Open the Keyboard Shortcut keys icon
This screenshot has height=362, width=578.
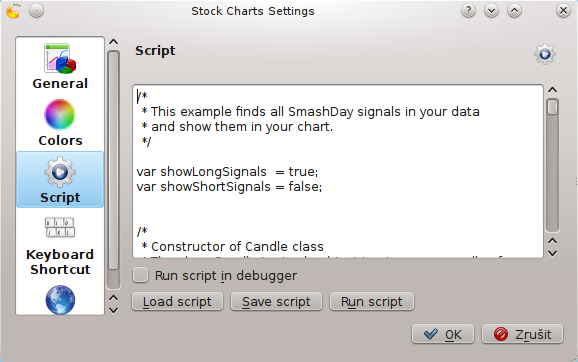pyautogui.click(x=60, y=227)
